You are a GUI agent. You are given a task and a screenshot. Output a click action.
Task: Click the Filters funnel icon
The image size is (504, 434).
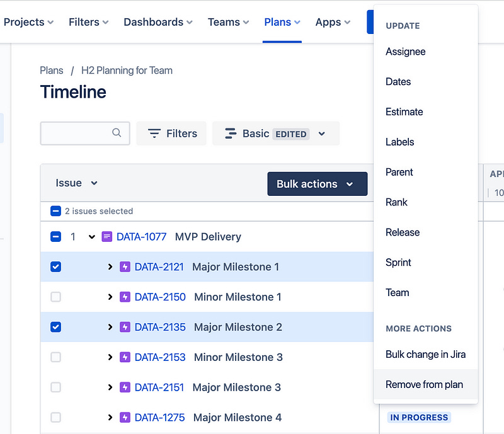click(x=154, y=134)
